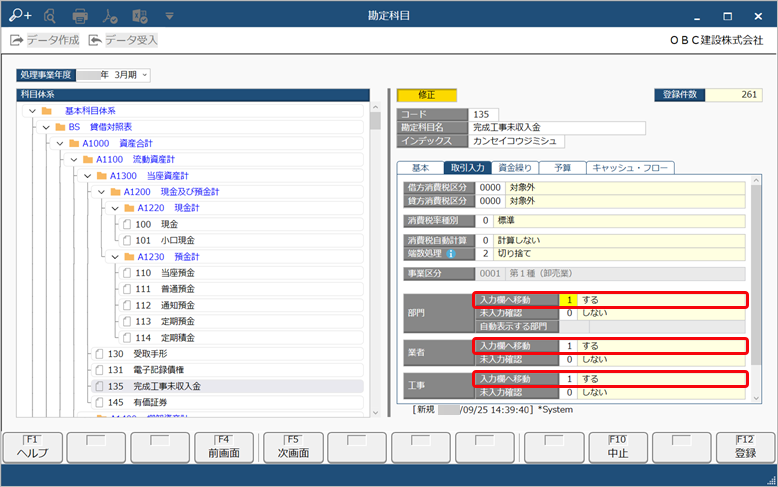The image size is (778, 487).
Task: Click the detail panel scrollbar down arrow
Action: click(756, 398)
